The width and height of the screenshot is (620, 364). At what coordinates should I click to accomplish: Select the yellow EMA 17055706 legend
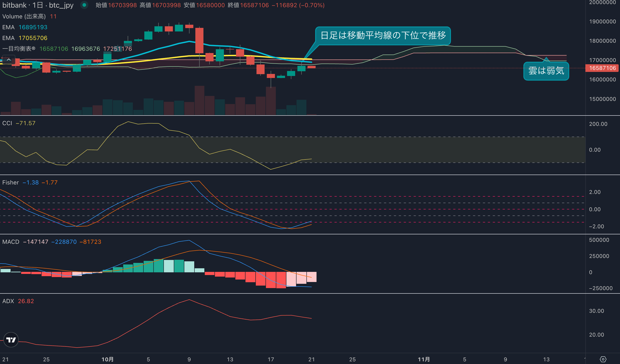pos(25,38)
